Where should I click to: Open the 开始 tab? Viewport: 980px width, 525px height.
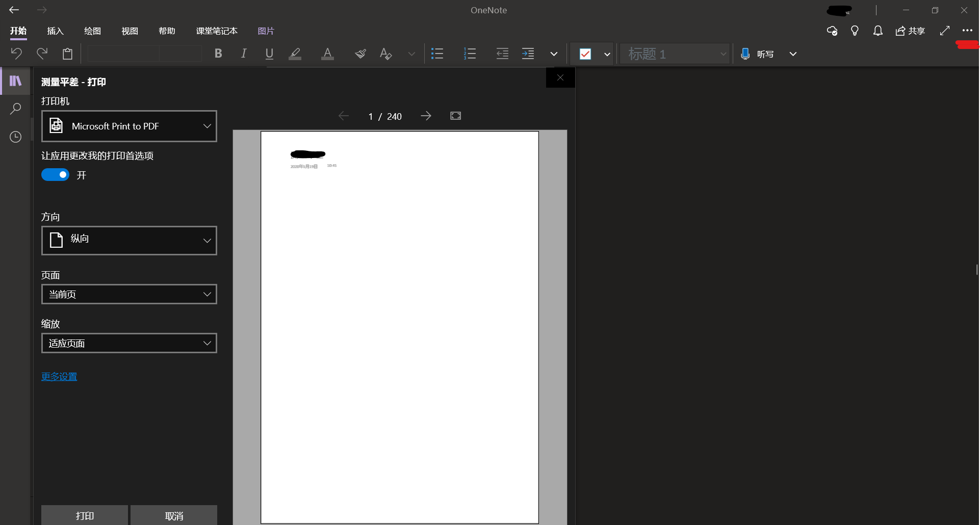(18, 31)
